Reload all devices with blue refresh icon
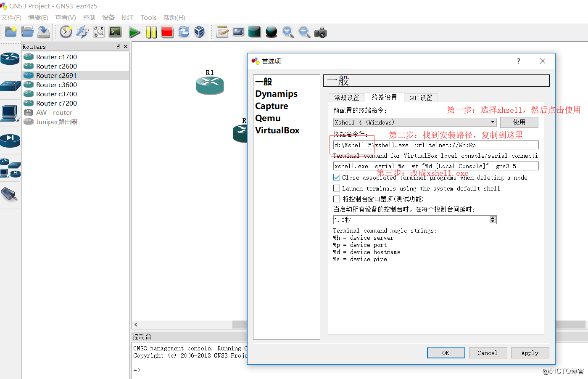Screen dimensions: 588x379 click(x=184, y=32)
